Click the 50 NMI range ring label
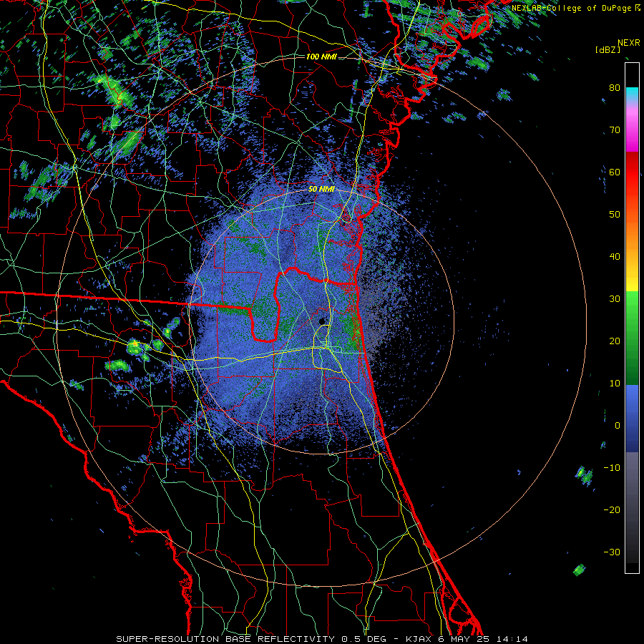This screenshot has width=644, height=644. pyautogui.click(x=321, y=190)
